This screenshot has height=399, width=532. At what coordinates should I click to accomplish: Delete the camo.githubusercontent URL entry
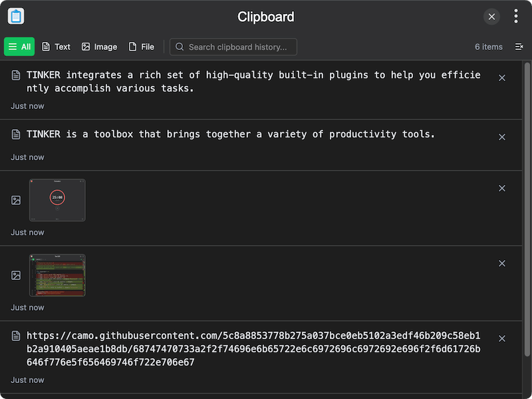pyautogui.click(x=502, y=338)
